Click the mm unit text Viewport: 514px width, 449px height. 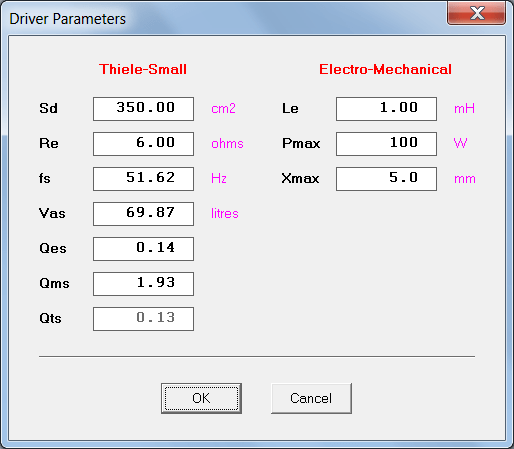[465, 179]
